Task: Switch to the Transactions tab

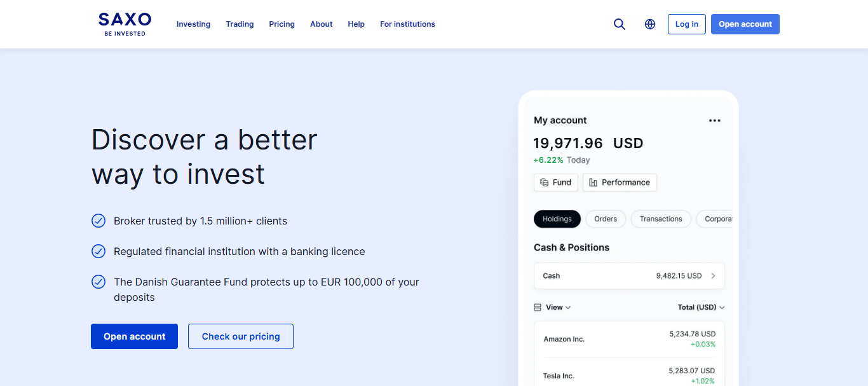Action: click(x=661, y=219)
